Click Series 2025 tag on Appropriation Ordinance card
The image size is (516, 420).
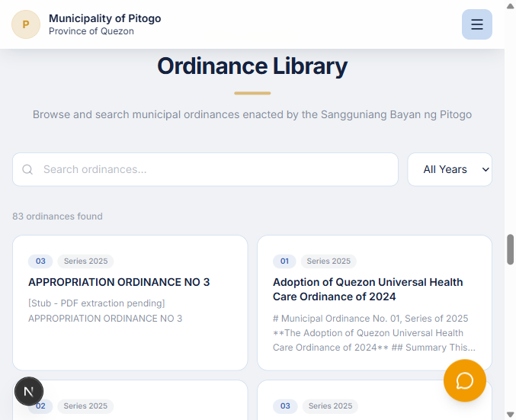click(x=85, y=261)
